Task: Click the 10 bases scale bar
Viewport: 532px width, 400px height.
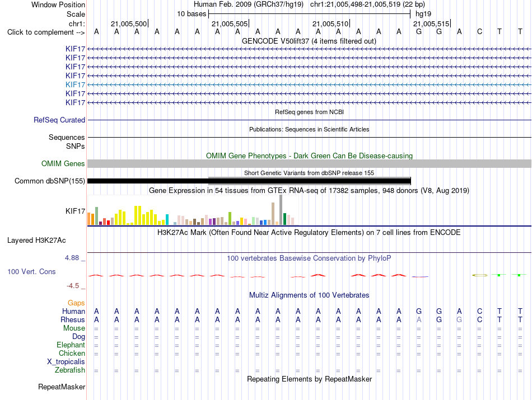Action: [310, 14]
